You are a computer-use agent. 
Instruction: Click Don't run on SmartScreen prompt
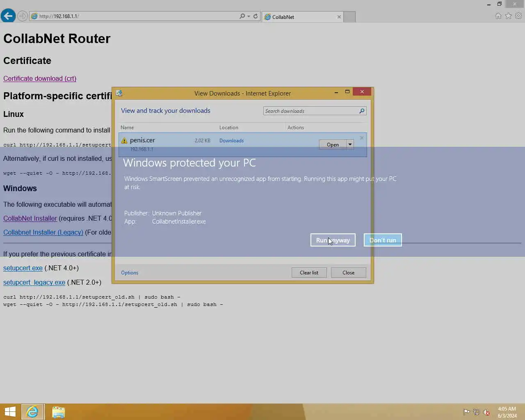point(383,240)
